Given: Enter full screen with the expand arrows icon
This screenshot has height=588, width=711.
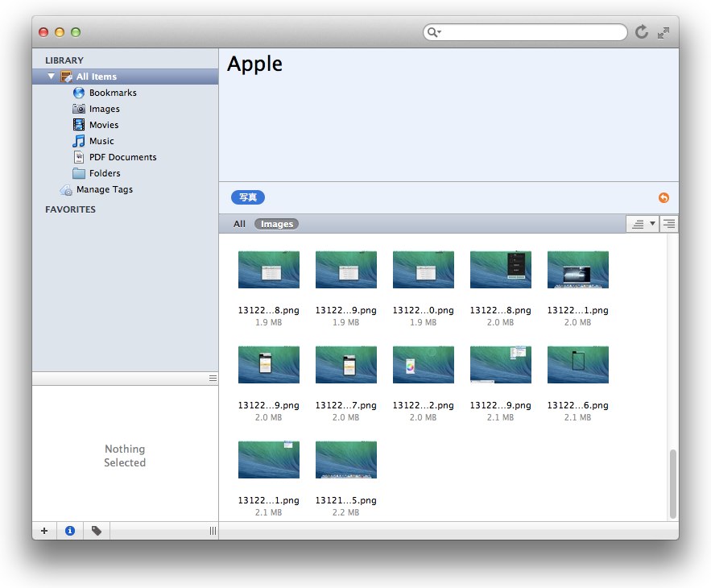Looking at the screenshot, I should (663, 33).
